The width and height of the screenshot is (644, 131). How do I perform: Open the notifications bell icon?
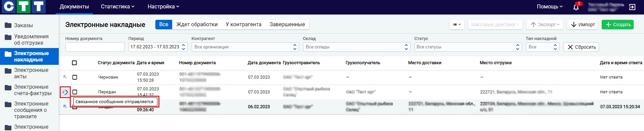576,7
